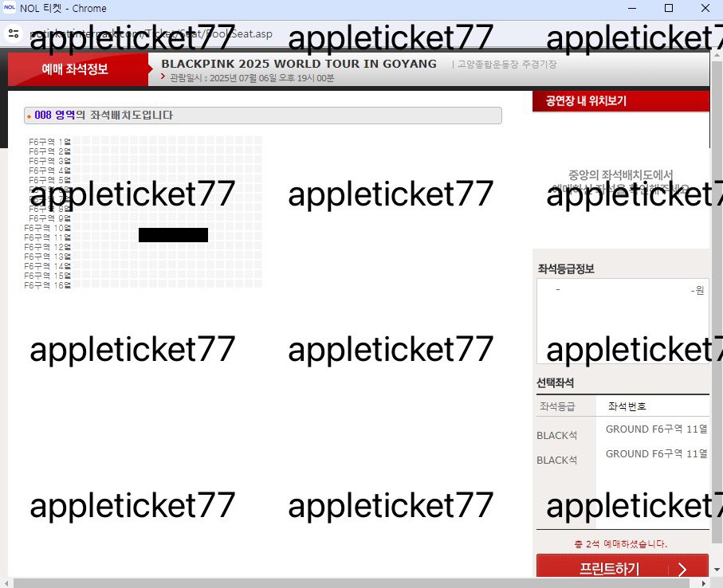
Task: Click horizontal scrollbar left arrow
Action: coord(5,583)
